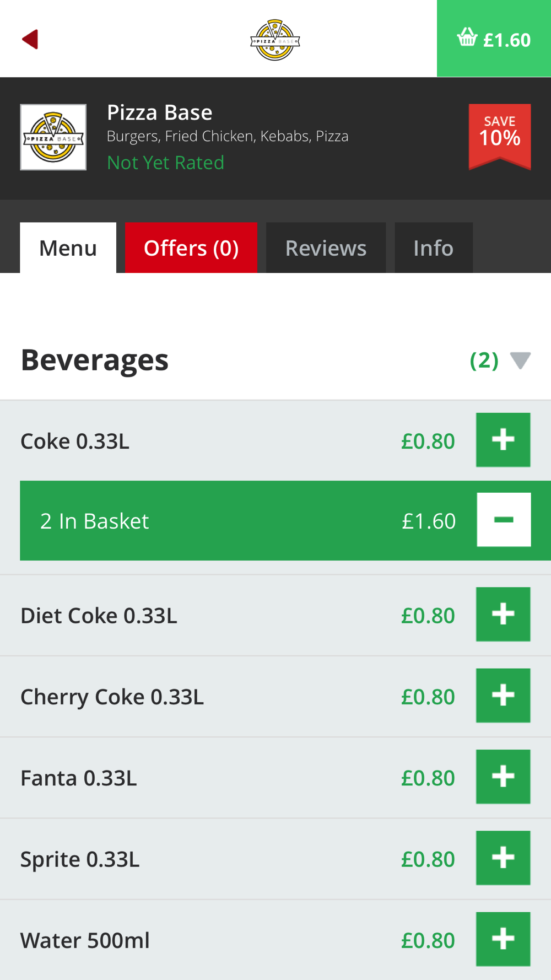Add Sprite 0.33L to basket
Viewport: 551px width, 980px height.
tap(503, 858)
